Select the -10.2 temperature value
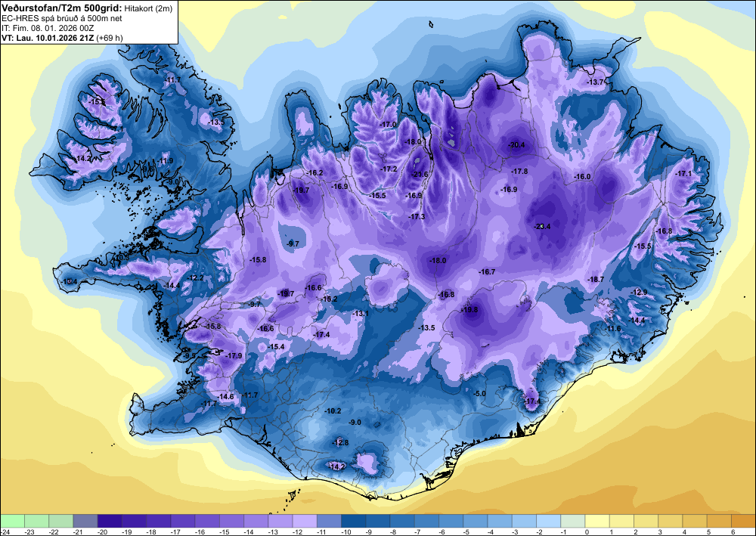 333,411
